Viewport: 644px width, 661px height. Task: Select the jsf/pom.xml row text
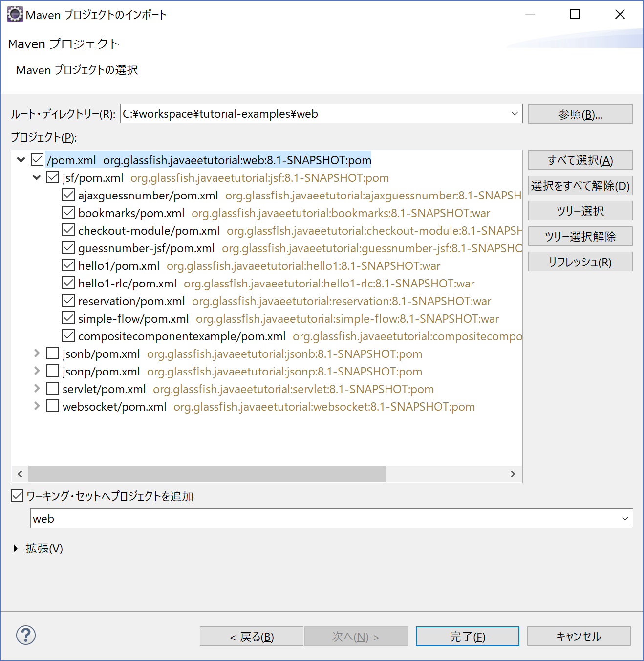tap(226, 177)
